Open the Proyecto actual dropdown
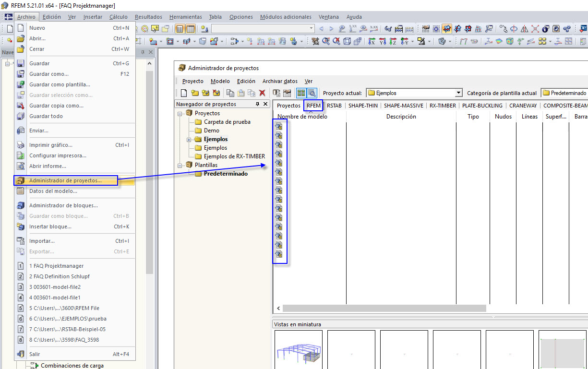This screenshot has height=369, width=588. [458, 93]
